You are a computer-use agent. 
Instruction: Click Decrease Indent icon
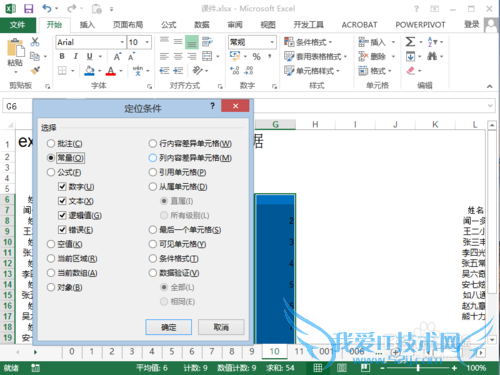click(164, 70)
